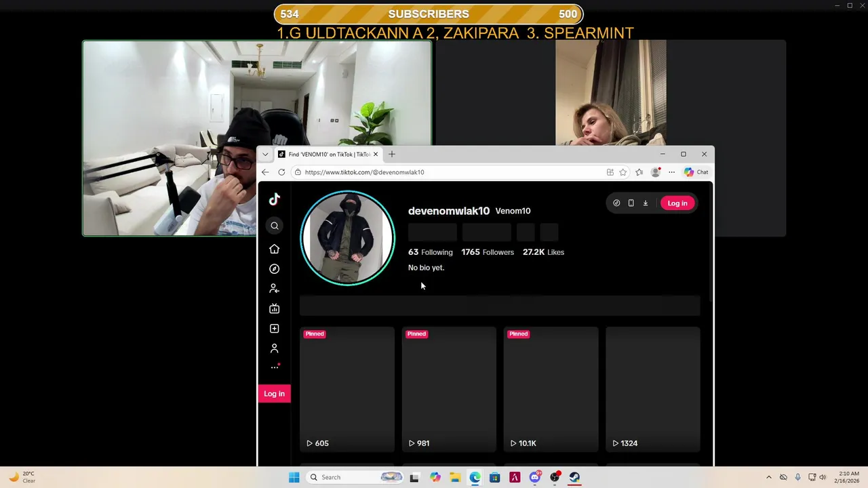Show hidden system tray icons
The image size is (868, 488).
769,477
